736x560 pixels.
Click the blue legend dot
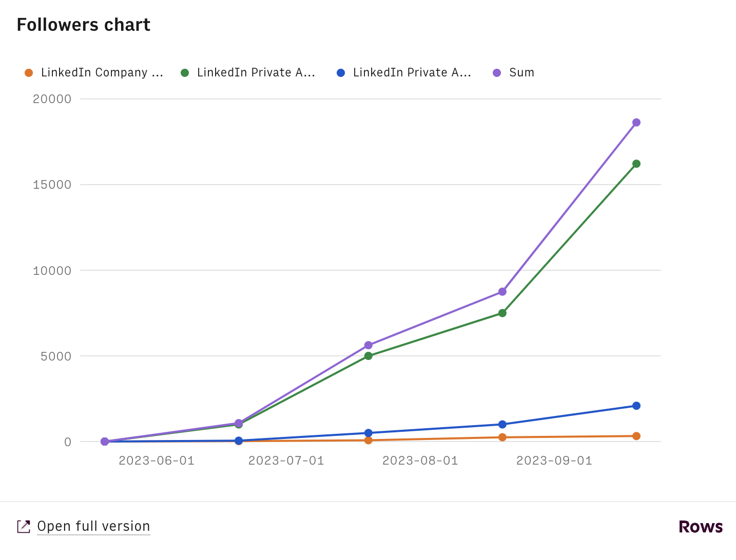[x=341, y=73]
